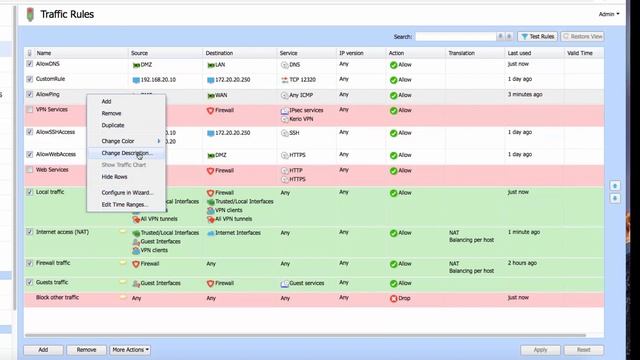Choose Add in the context menu
The width and height of the screenshot is (640, 360).
pyautogui.click(x=126, y=101)
